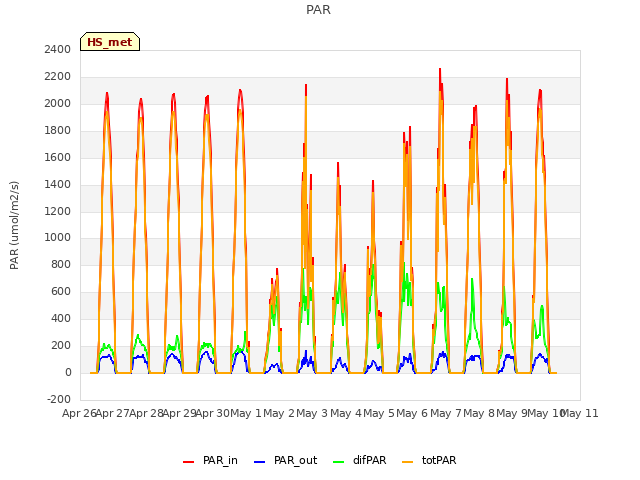Click the 800 y-axis tick label
Image resolution: width=640 pixels, height=480 pixels.
61,264
